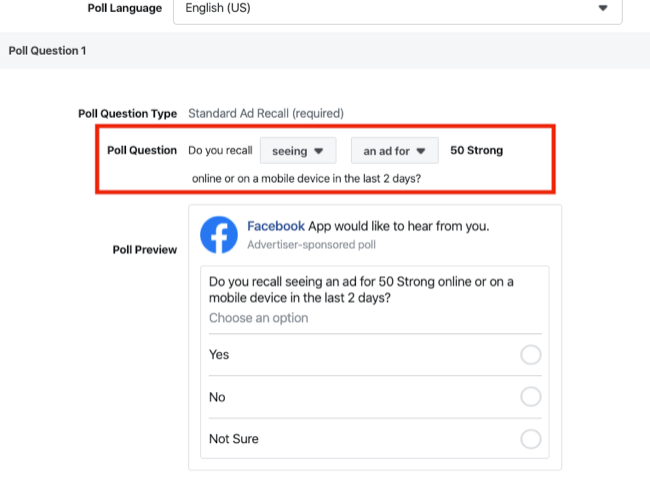Click the caret arrow of Poll Language field
Viewport: 650px width, 497px height.
(603, 8)
